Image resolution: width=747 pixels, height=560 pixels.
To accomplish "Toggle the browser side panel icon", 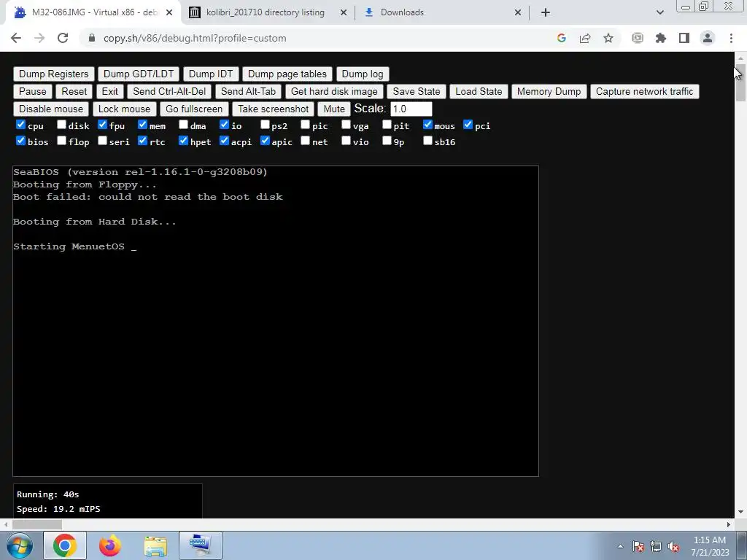I will (x=684, y=38).
